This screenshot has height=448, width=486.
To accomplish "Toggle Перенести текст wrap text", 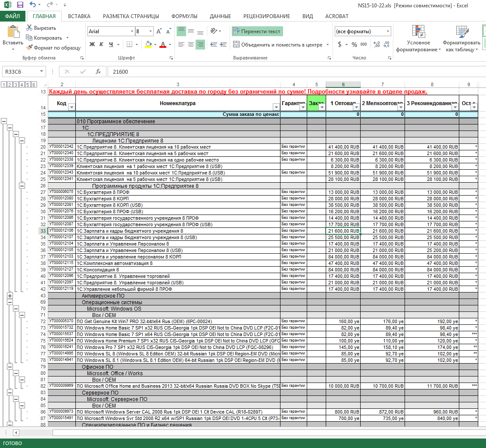I will tap(257, 31).
